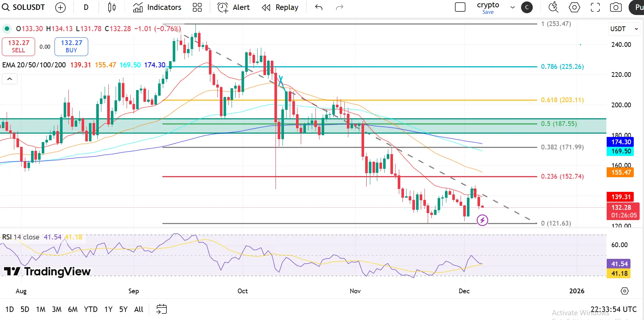
Task: Open the lightning event marker on chart
Action: coord(482,220)
